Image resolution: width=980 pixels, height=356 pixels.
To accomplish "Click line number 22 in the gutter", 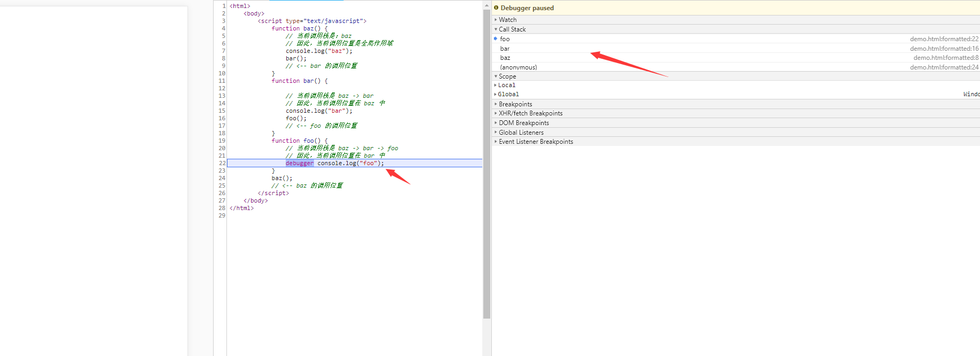I will (x=222, y=163).
